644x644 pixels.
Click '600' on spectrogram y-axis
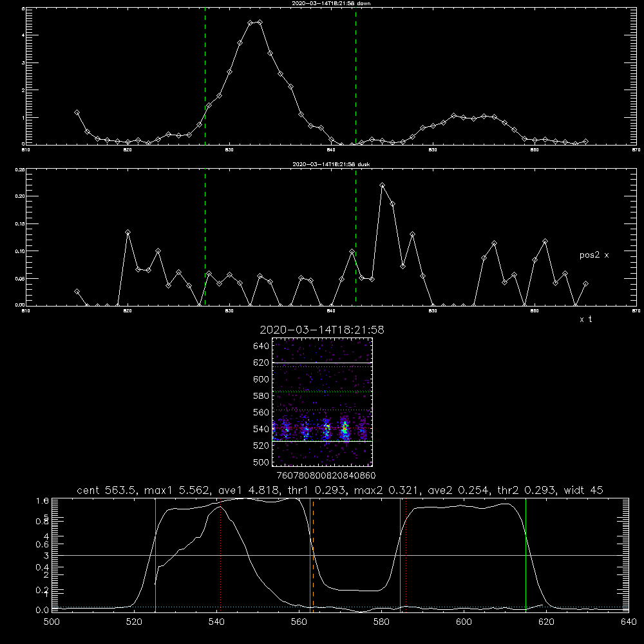click(261, 379)
